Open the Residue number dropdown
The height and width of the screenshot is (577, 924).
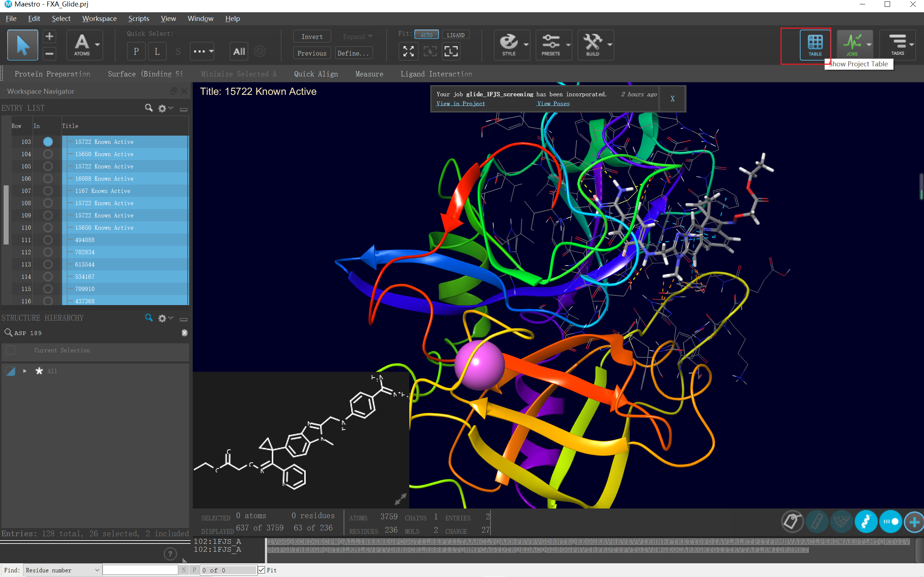(62, 570)
